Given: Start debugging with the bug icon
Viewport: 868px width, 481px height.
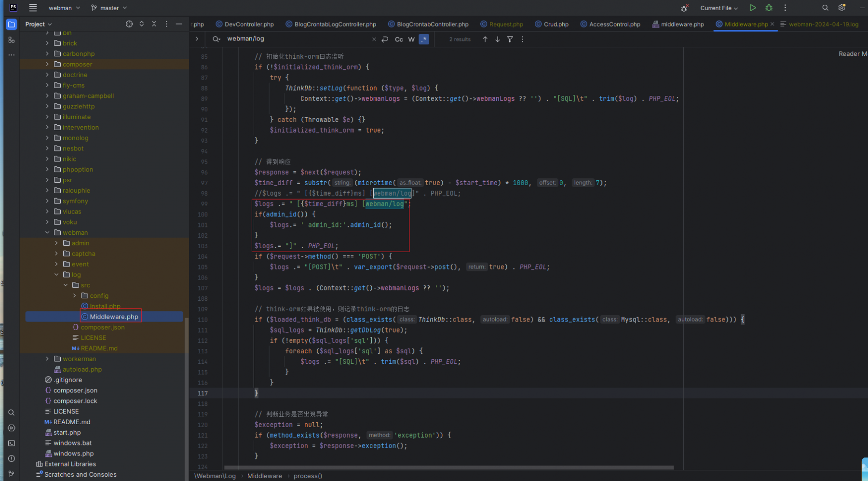Looking at the screenshot, I should coord(769,8).
